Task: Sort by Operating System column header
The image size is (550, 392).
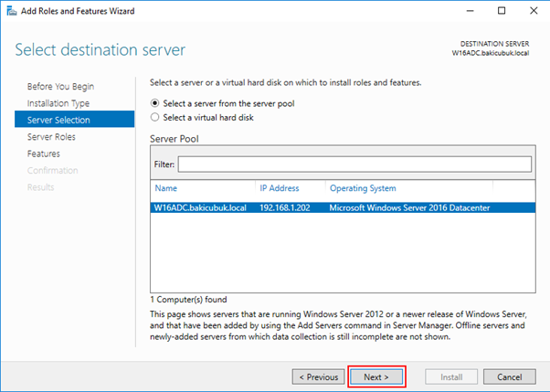Action: point(363,188)
